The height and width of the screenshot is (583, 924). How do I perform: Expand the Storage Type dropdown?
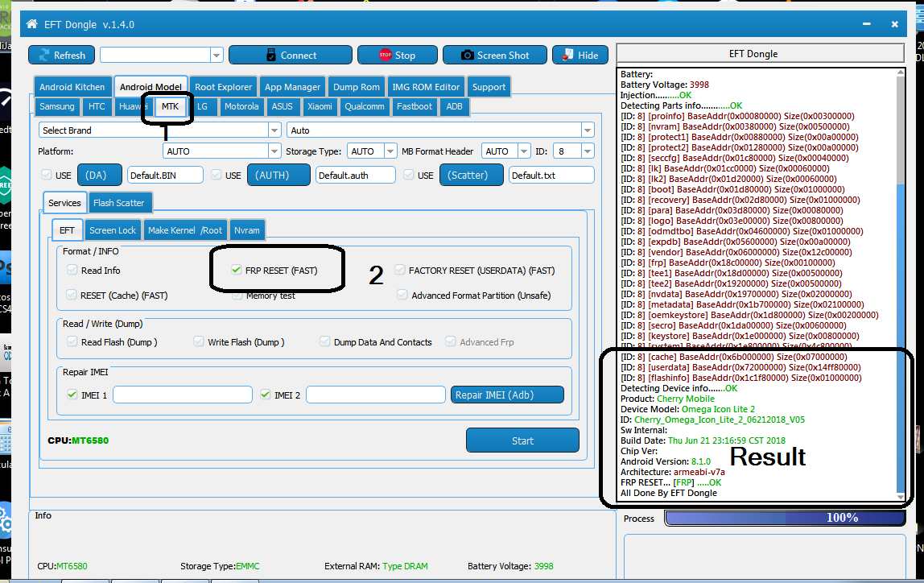390,151
